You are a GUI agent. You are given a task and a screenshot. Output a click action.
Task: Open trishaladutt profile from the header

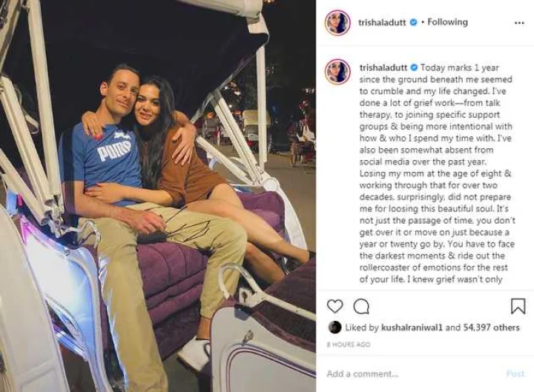pyautogui.click(x=382, y=22)
